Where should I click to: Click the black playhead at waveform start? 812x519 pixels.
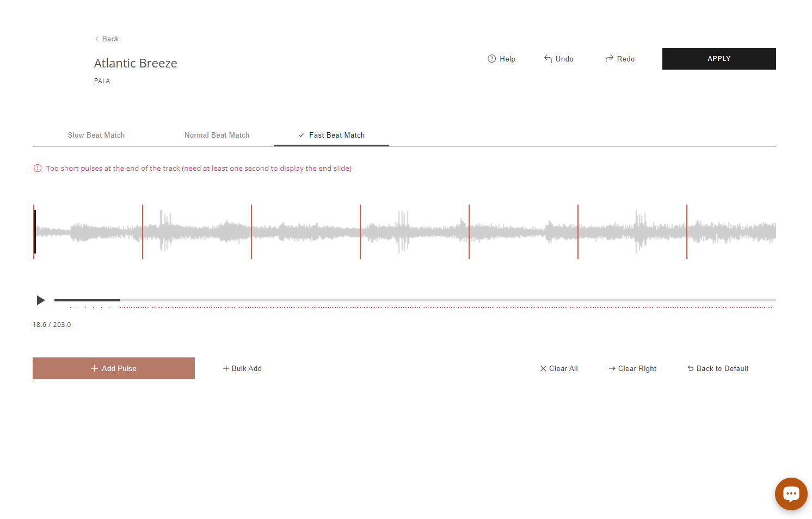pos(35,232)
